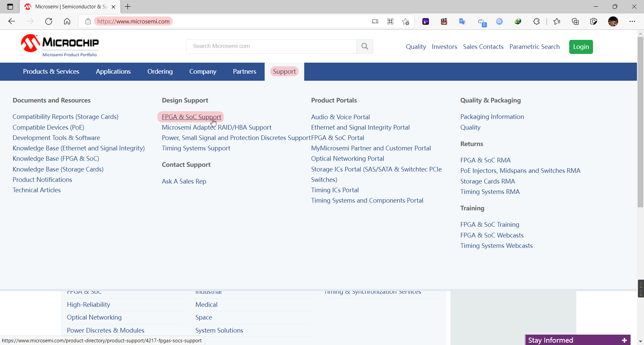
Task: Click the Search Microsemi.com field
Action: [271, 46]
